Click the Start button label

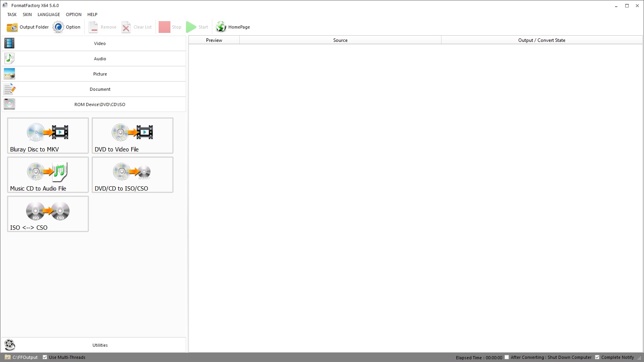[x=203, y=27]
